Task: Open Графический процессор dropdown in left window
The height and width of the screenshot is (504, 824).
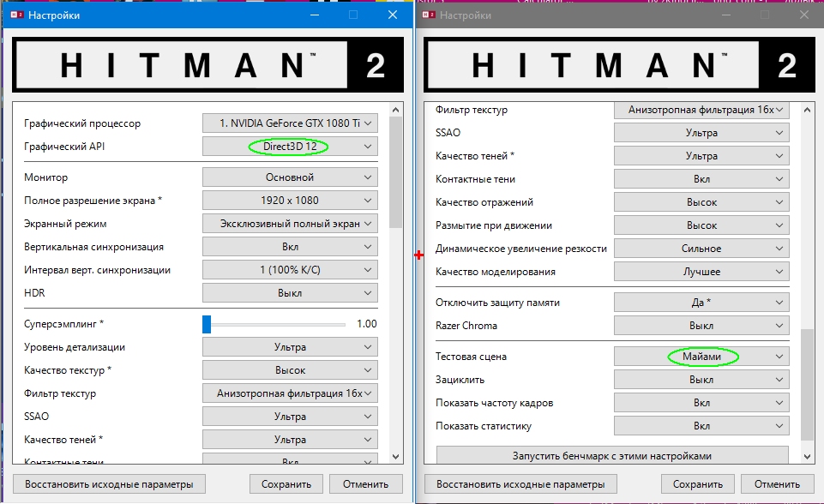Action: tap(290, 123)
